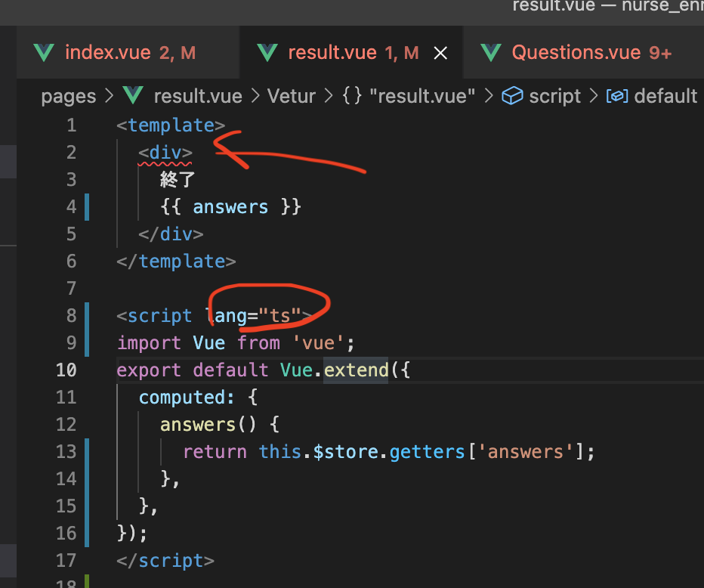Viewport: 704px width, 588px height.
Task: Click the default breadcrumb segment
Action: click(665, 96)
